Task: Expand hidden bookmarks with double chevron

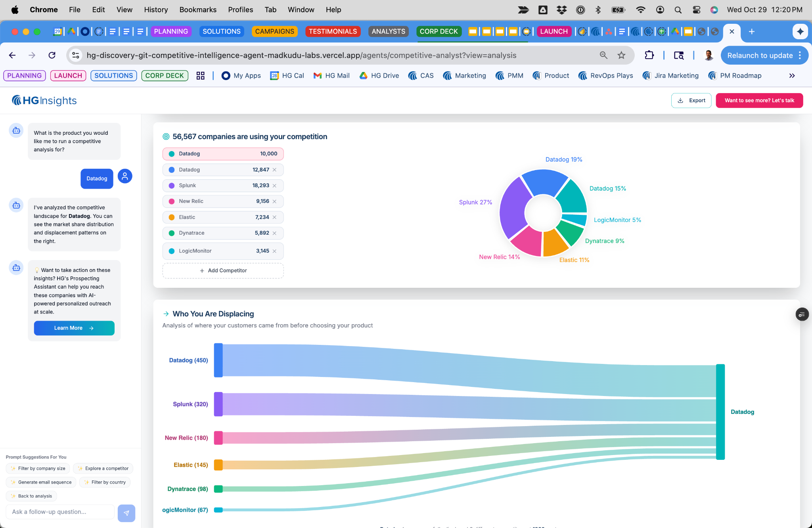Action: pos(792,76)
